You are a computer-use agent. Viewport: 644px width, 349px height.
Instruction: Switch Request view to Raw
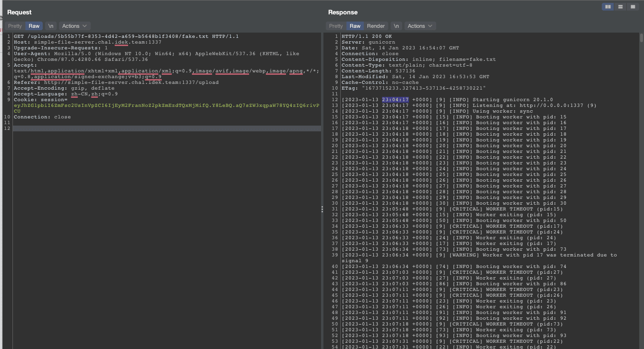[x=34, y=26]
